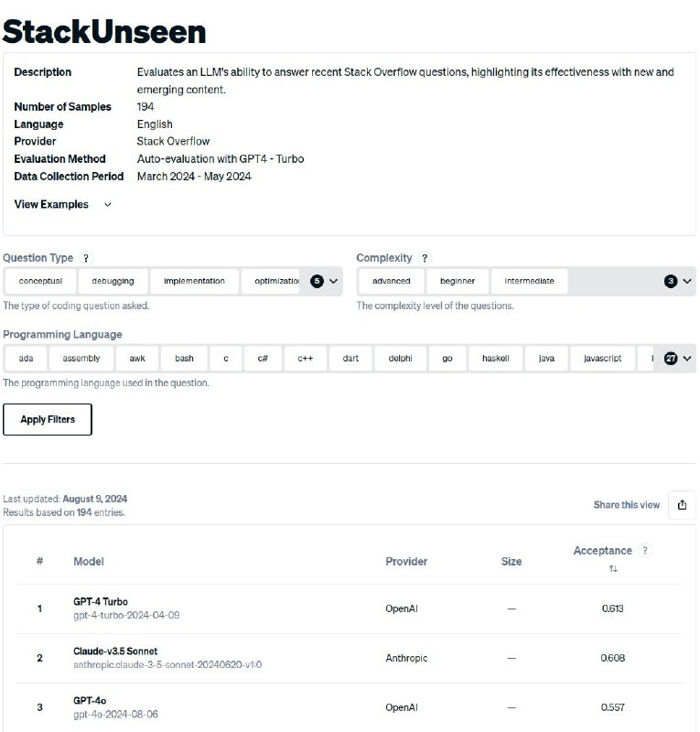Click the Model column header
700x732 pixels.
click(89, 561)
